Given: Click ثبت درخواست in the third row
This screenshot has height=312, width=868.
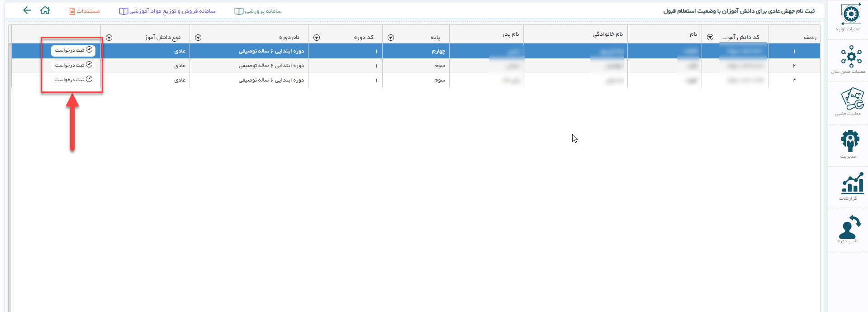Looking at the screenshot, I should click(x=73, y=80).
